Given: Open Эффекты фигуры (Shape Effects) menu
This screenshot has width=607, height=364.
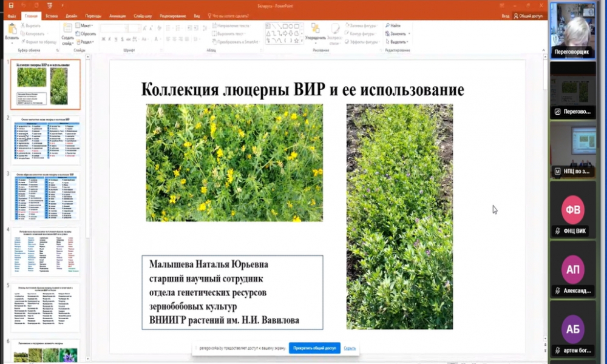Looking at the screenshot, I should pyautogui.click(x=362, y=42).
